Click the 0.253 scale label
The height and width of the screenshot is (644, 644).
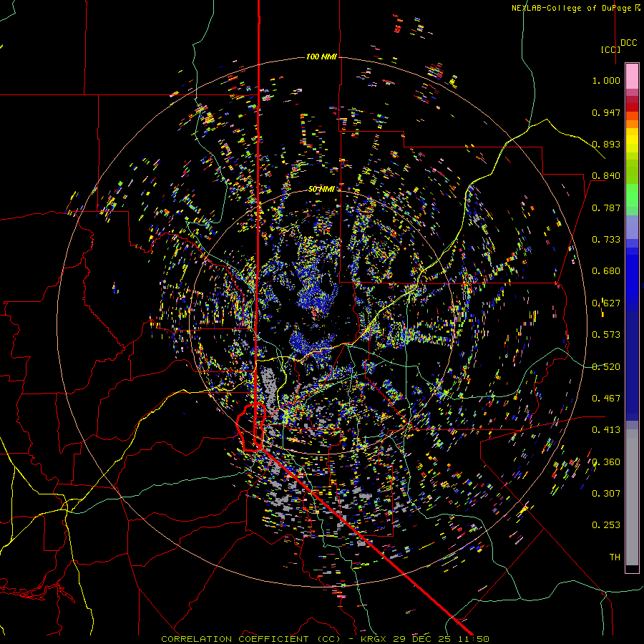tap(606, 525)
